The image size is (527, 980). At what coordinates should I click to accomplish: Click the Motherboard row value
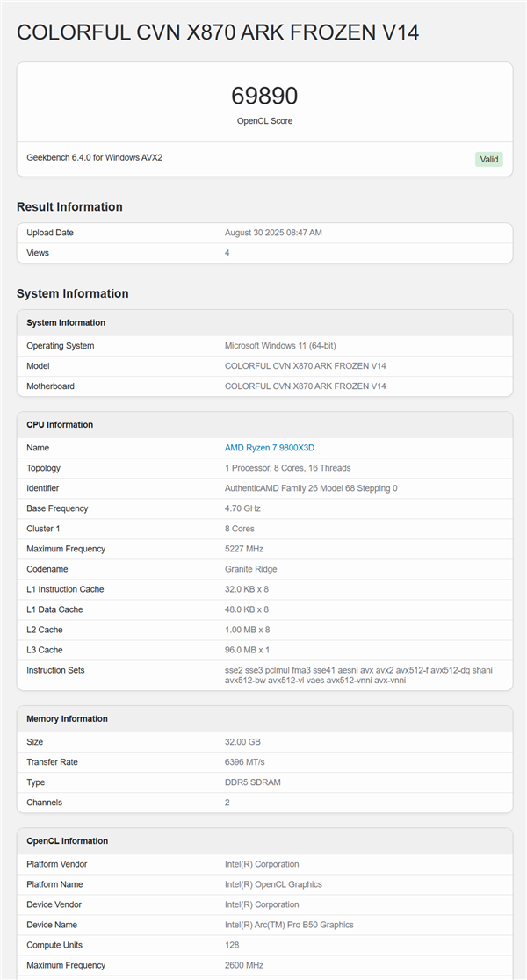305,386
